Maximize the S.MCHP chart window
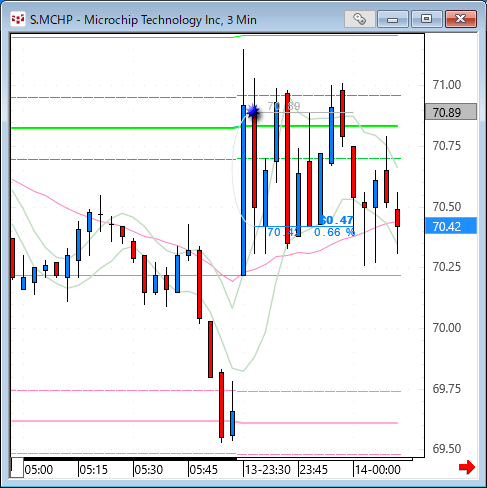 click(x=426, y=19)
